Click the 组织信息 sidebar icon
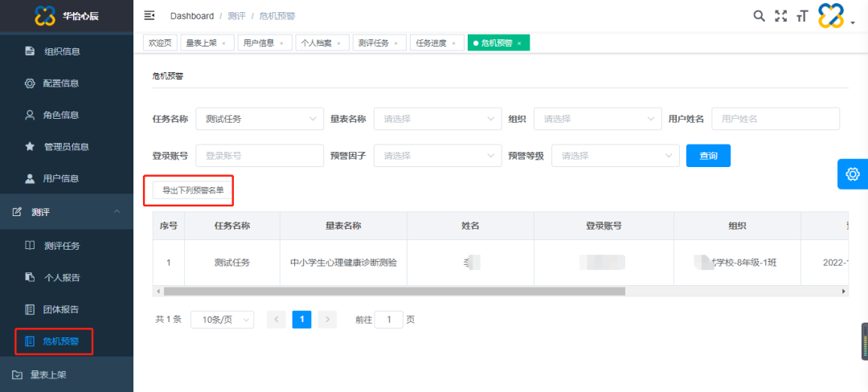The width and height of the screenshot is (868, 392). (x=30, y=51)
